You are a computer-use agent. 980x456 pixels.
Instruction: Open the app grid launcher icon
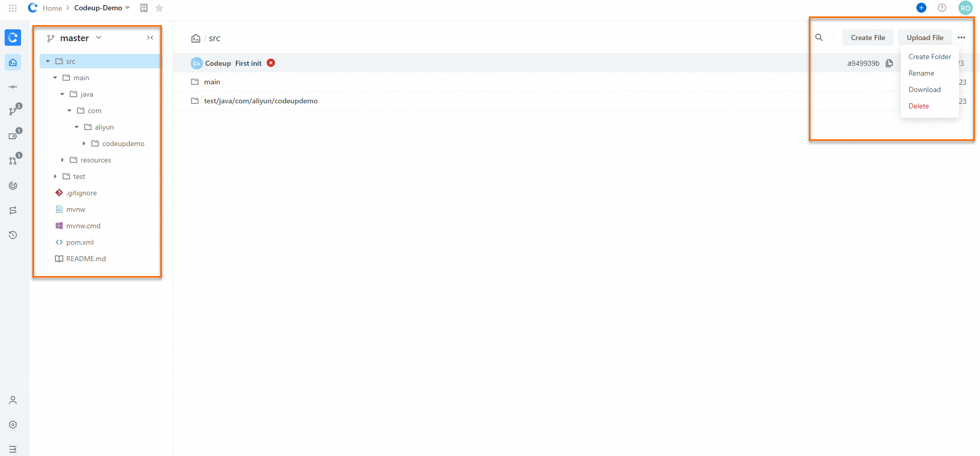tap(13, 8)
